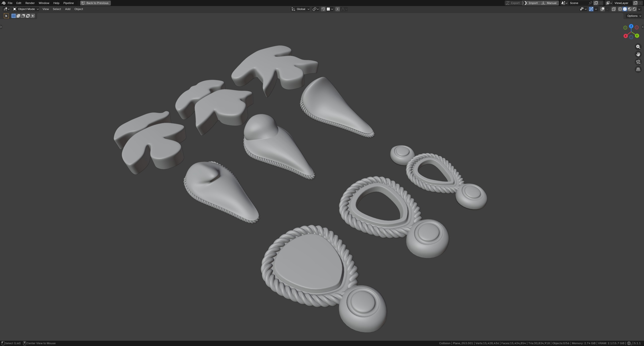Select the Select Box tool icon
This screenshot has width=644, height=346.
(x=6, y=16)
